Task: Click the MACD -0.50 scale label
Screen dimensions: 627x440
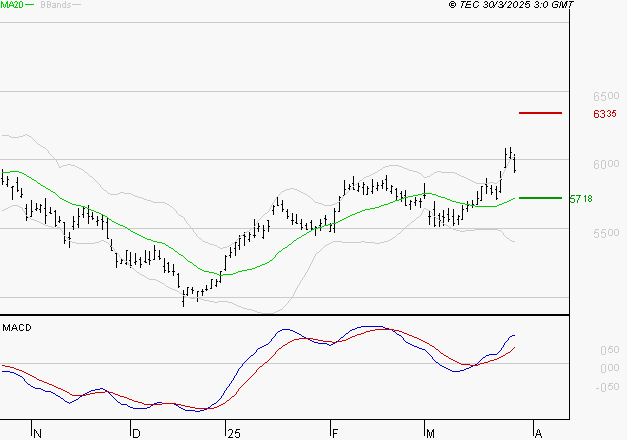Action: click(x=607, y=387)
